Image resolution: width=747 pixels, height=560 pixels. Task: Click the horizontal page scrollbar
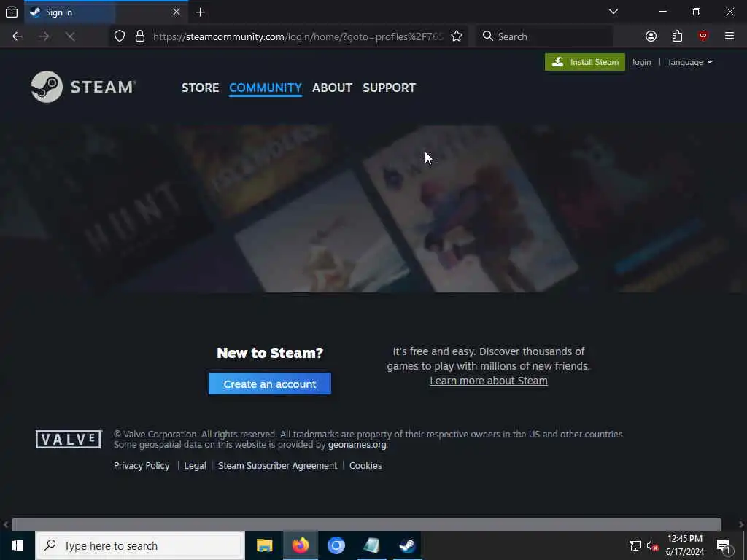[366, 524]
